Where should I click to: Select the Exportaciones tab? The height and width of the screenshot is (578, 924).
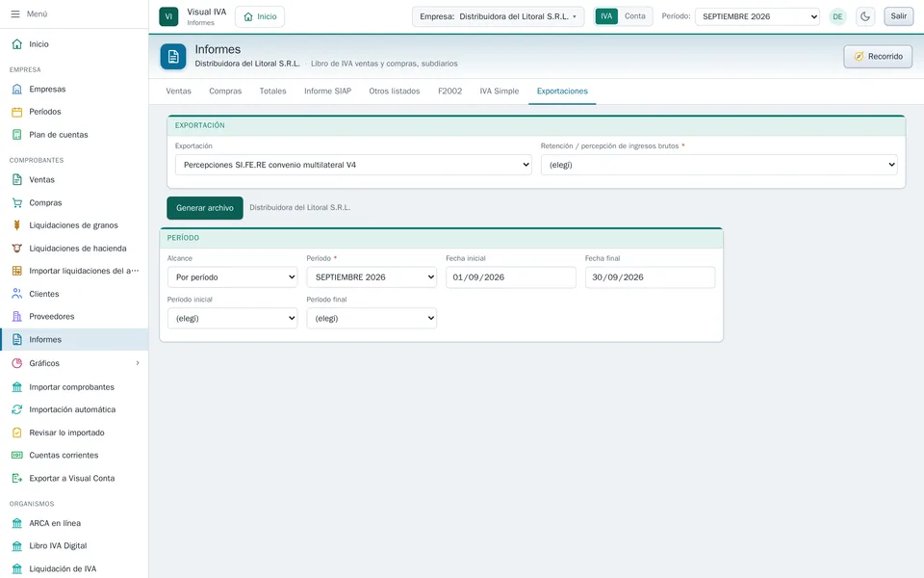(562, 91)
